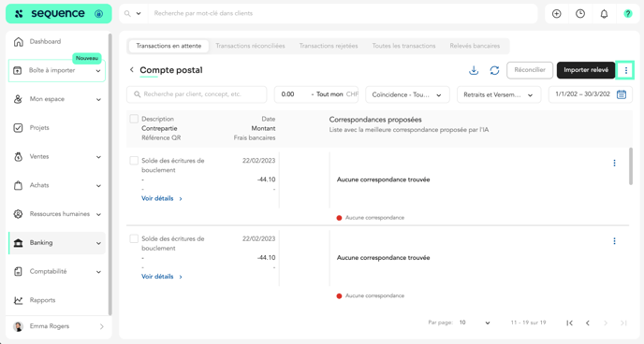Image resolution: width=644 pixels, height=344 pixels.
Task: Click the Boîte à importer upload icon
Action: [x=17, y=70]
